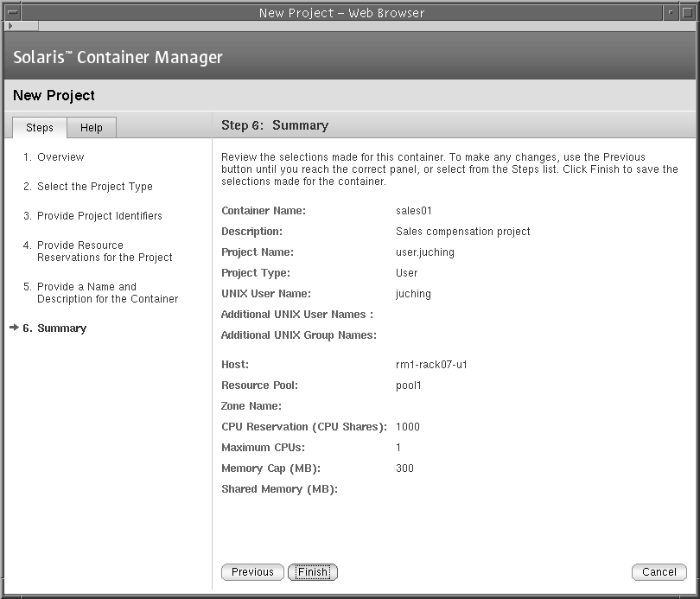
Task: Click the Zone Name label
Action: [251, 406]
